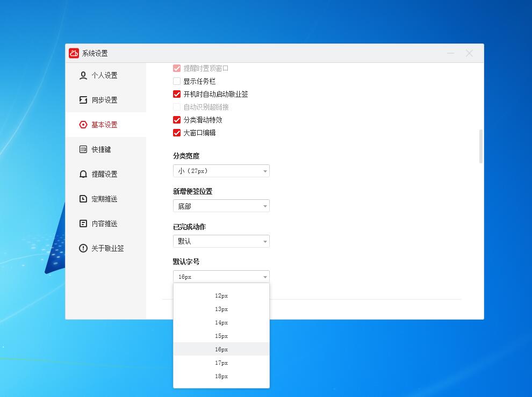Click the 分类宽度 heading label

point(186,156)
